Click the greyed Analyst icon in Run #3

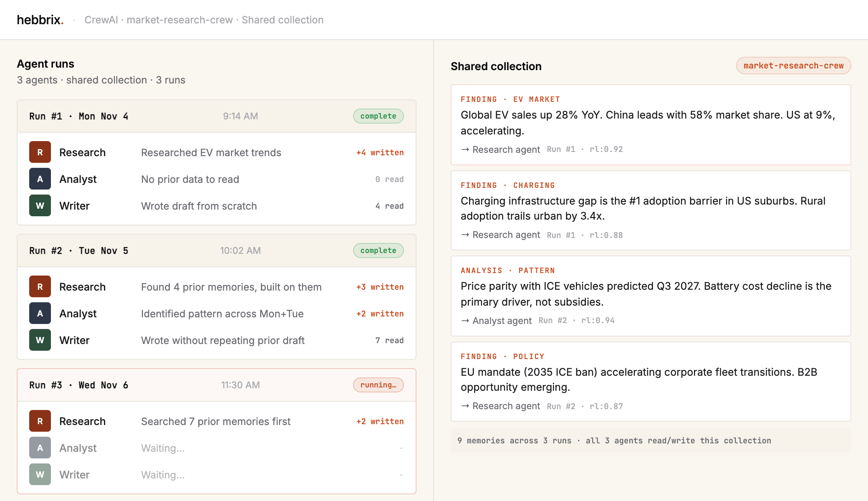click(40, 448)
